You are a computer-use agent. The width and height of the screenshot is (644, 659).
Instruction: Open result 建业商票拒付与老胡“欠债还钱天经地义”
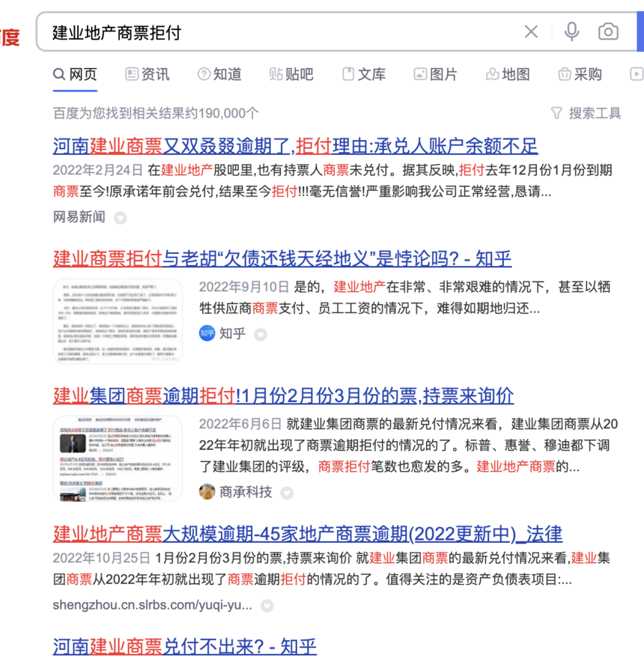[282, 258]
